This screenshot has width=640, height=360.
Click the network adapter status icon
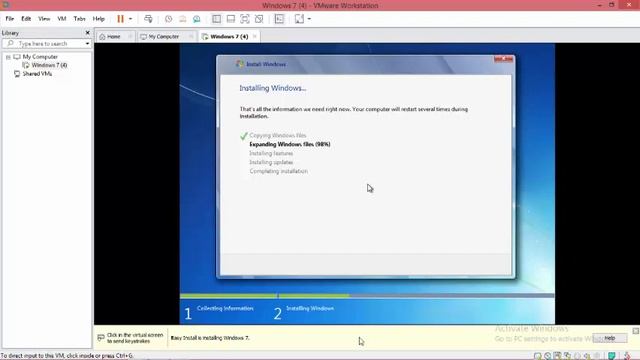click(x=567, y=356)
